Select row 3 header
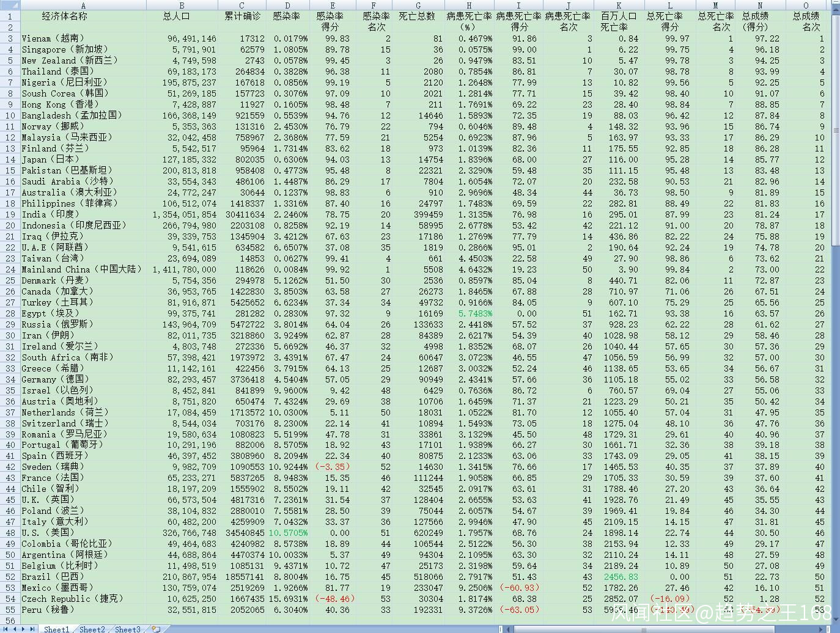The width and height of the screenshot is (840, 633). tap(10, 38)
